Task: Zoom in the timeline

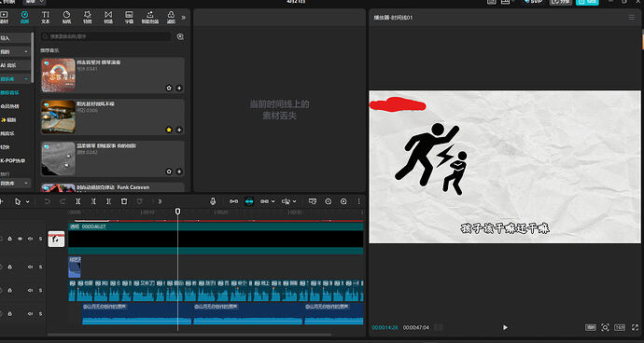Action: tap(343, 201)
